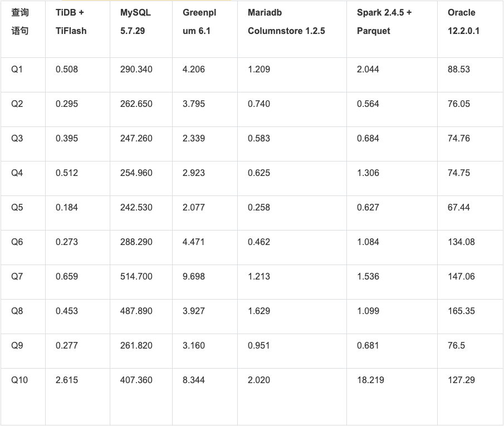Image resolution: width=504 pixels, height=426 pixels.
Task: Click the Greenplum value 9.698
Action: click(x=194, y=277)
